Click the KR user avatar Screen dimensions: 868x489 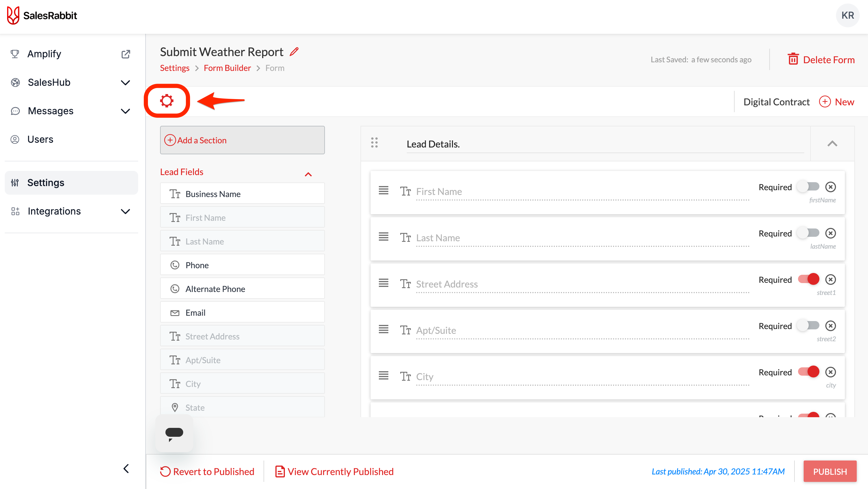847,15
